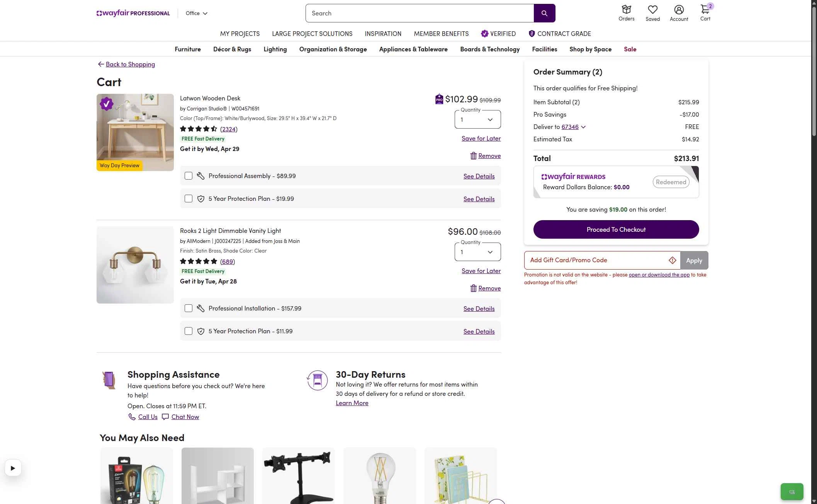The height and width of the screenshot is (504, 817).
Task: Click See Details for Professional Installation
Action: tap(479, 309)
